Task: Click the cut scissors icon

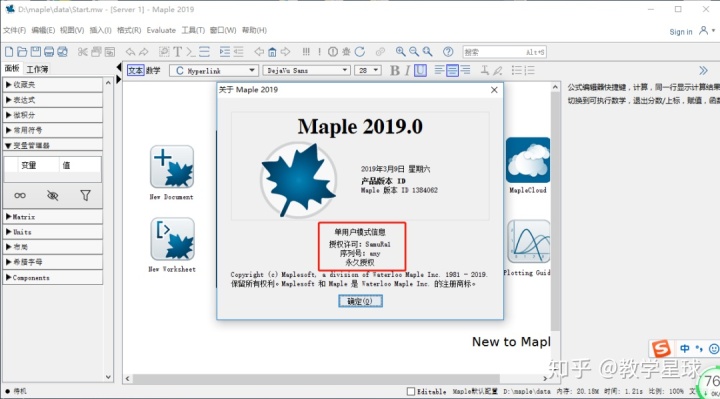Action: tap(83, 51)
